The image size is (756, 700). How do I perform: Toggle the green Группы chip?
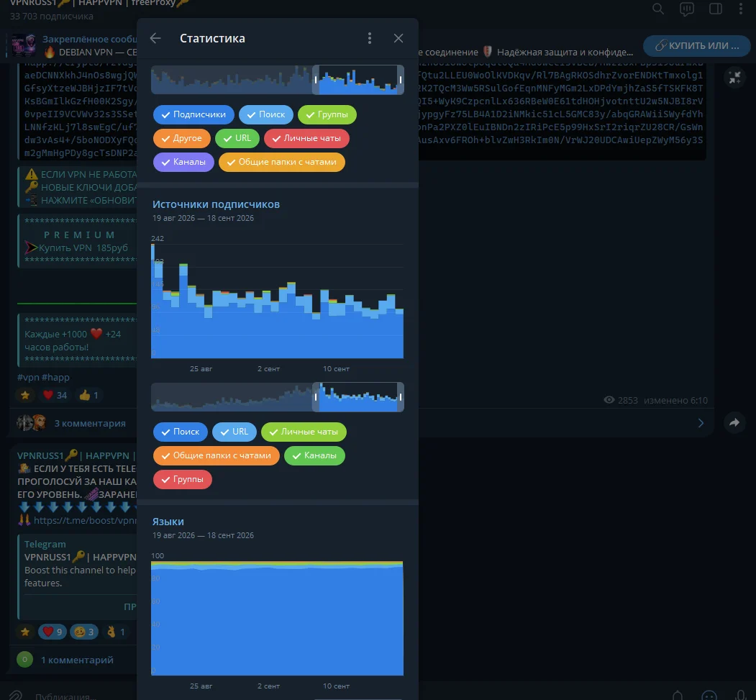[327, 114]
